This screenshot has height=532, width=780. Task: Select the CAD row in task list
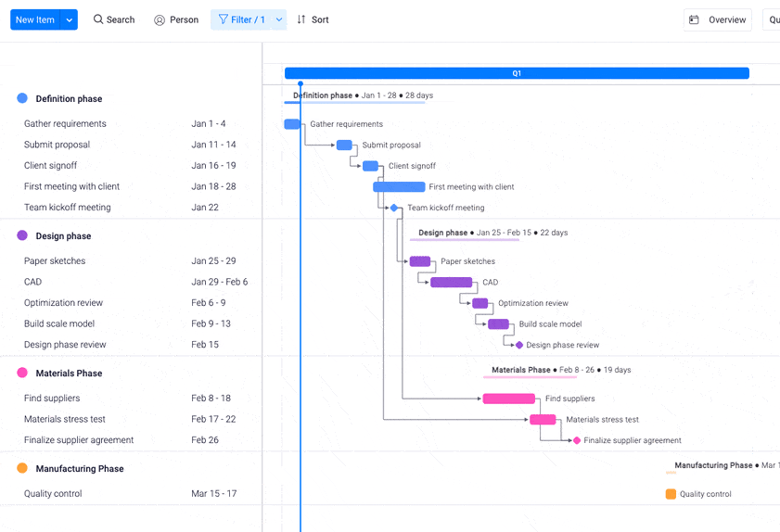131,282
